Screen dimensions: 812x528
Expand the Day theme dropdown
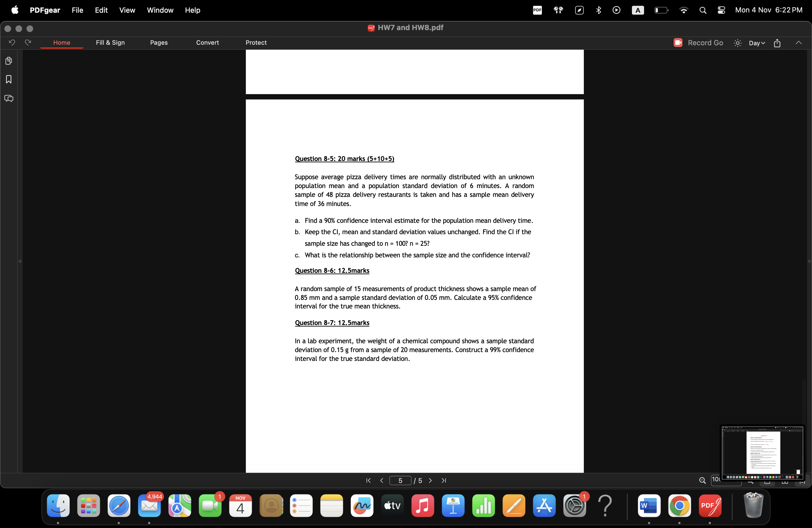[757, 43]
